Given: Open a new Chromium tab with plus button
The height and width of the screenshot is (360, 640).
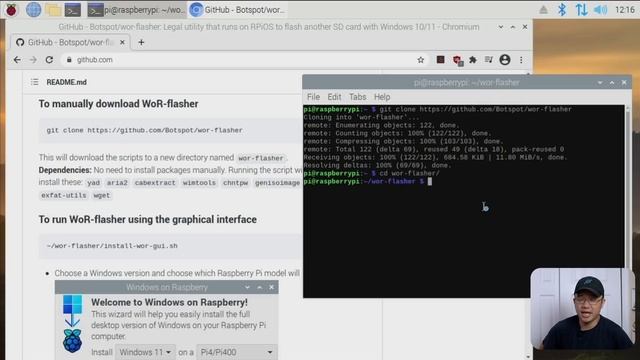Looking at the screenshot, I should click(141, 42).
